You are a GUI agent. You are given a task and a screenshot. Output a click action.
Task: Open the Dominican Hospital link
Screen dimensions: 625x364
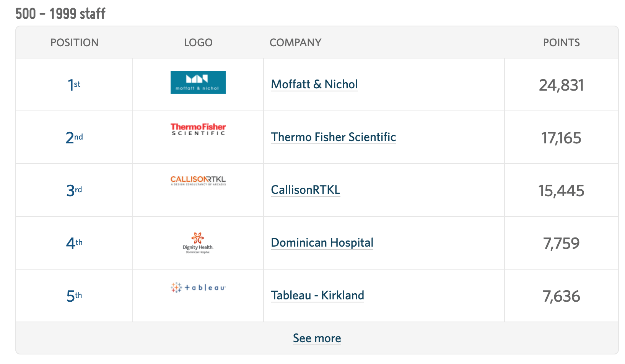pos(322,242)
